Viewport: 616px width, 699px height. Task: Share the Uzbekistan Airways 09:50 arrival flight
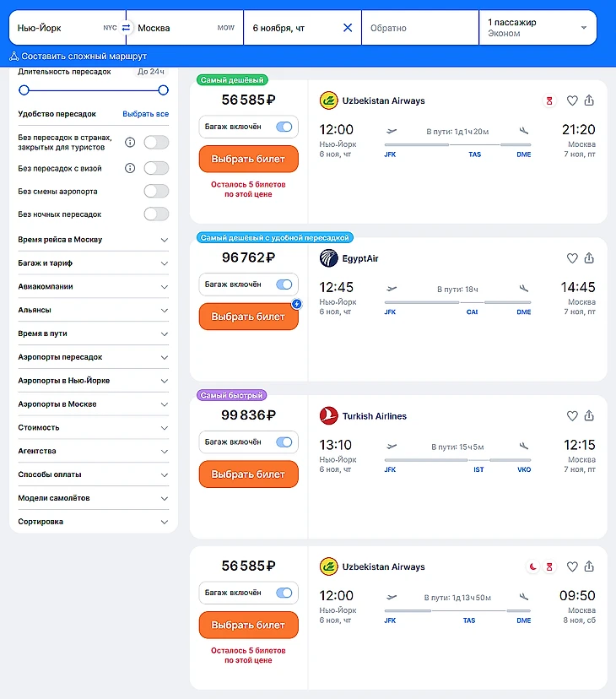pyautogui.click(x=589, y=566)
